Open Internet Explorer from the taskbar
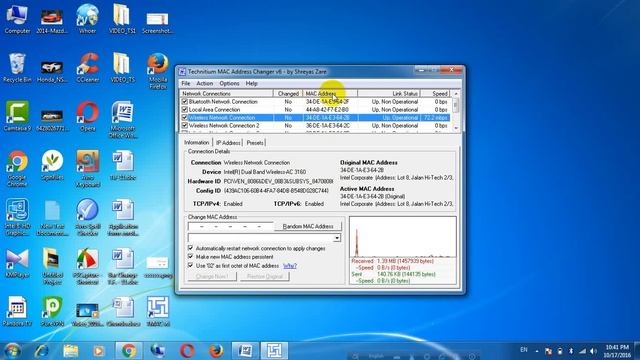Viewport: 640px width, 360px height. click(41, 351)
